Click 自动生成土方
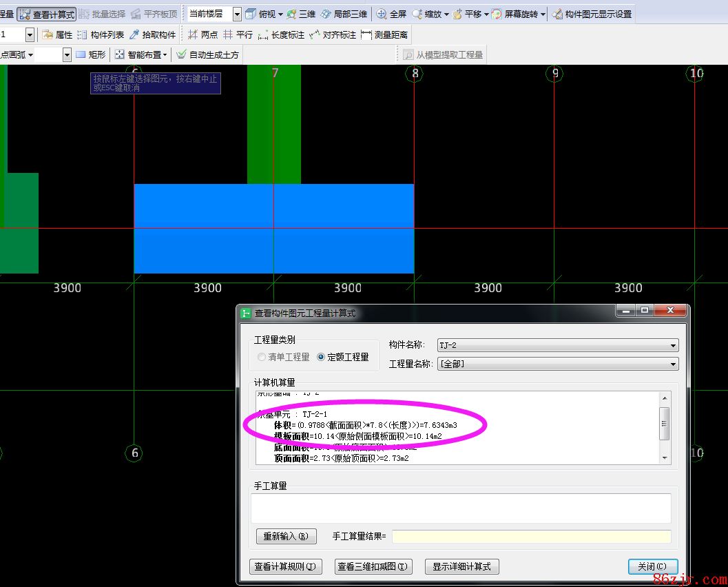The height and width of the screenshot is (587, 728). click(207, 54)
